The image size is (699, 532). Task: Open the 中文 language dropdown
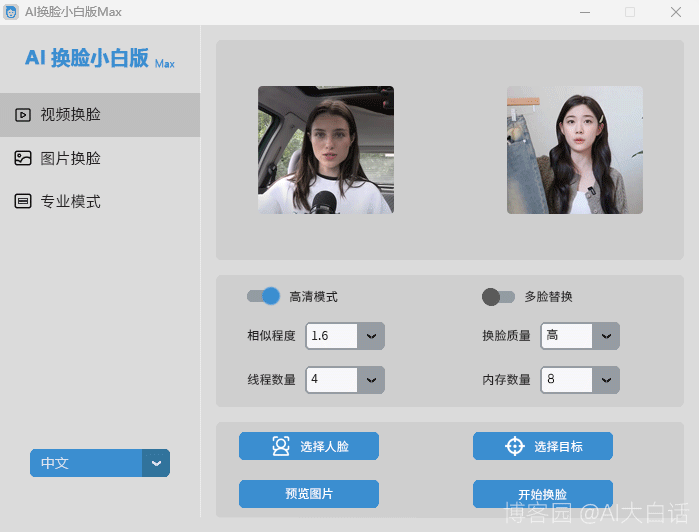[100, 463]
